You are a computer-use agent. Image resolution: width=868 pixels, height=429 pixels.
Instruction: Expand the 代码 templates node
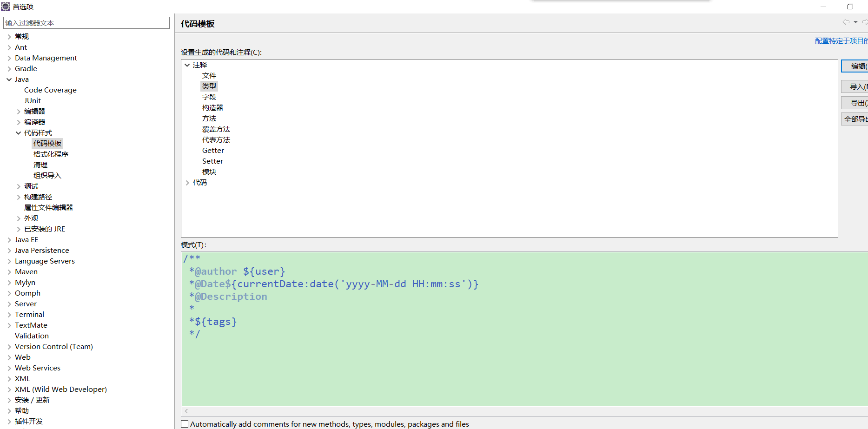click(x=187, y=183)
